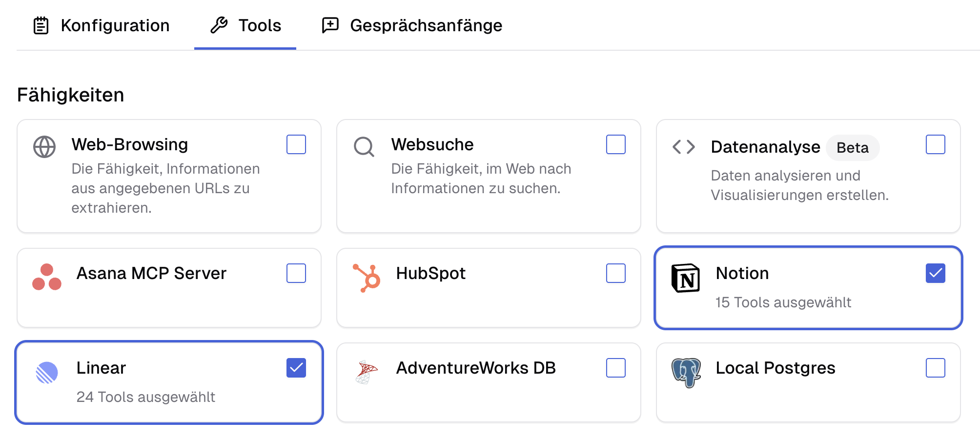Click the Beta badge next to Datenanalyse
This screenshot has width=980, height=440.
[x=853, y=148]
